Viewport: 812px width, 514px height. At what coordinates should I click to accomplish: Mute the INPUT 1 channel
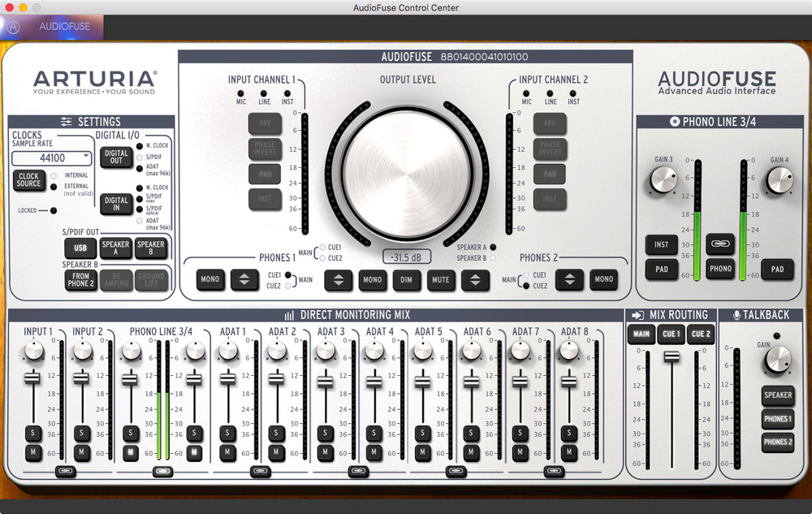click(33, 452)
